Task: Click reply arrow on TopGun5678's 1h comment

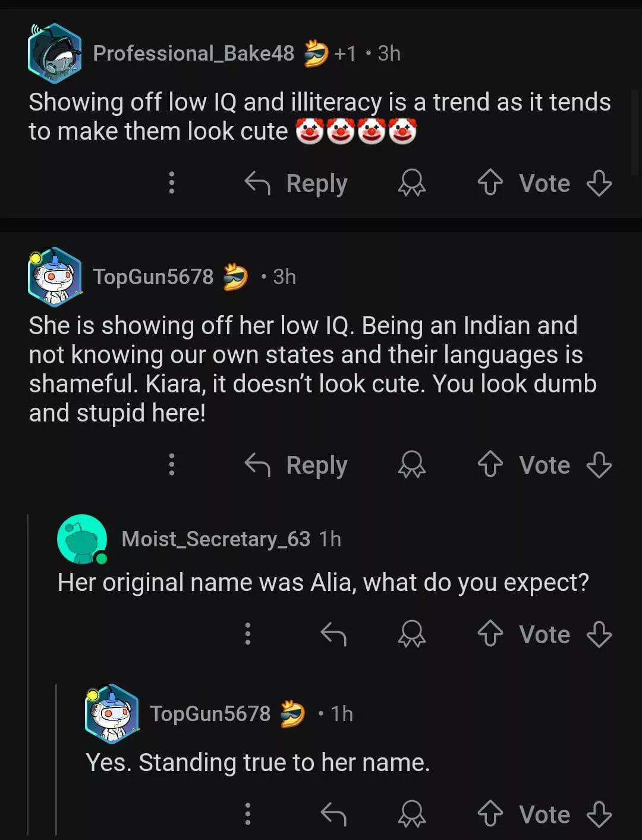Action: tap(333, 814)
